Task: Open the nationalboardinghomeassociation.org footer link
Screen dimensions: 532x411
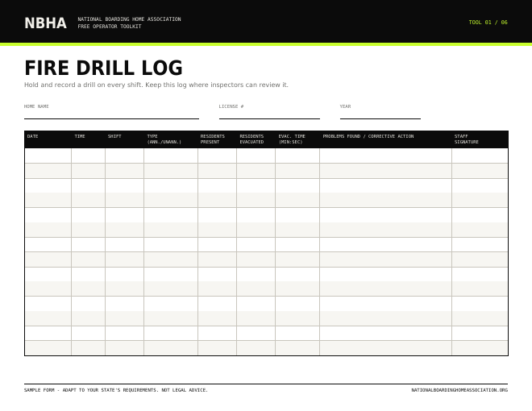Action: tap(459, 390)
